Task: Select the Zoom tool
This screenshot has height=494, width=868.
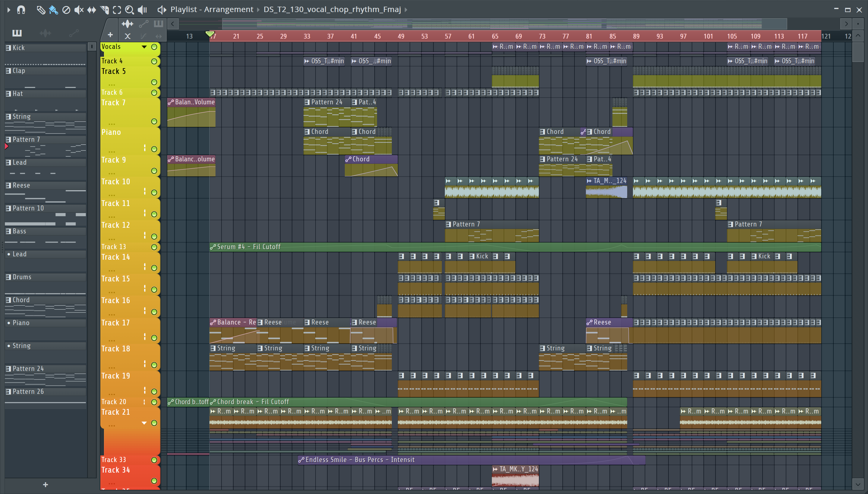Action: [129, 10]
